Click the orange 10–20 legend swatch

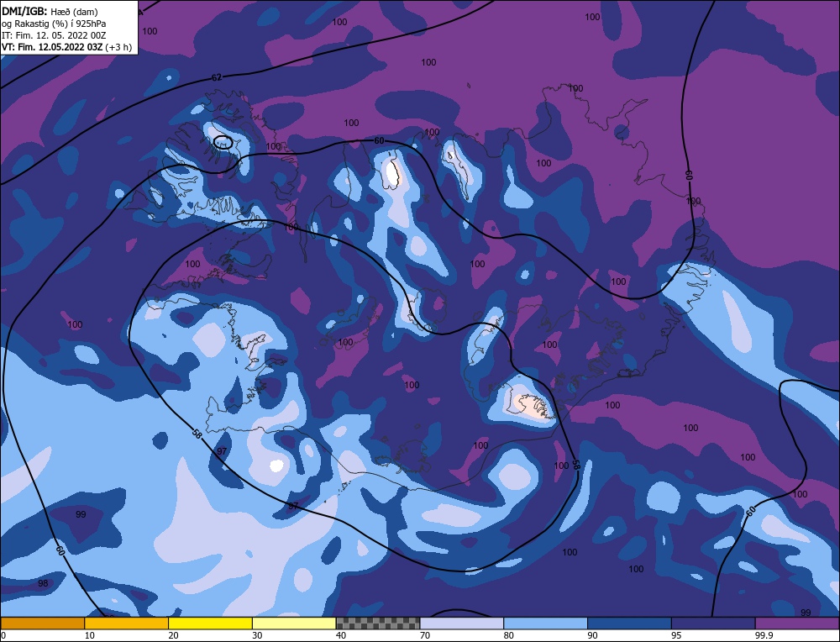click(x=127, y=624)
